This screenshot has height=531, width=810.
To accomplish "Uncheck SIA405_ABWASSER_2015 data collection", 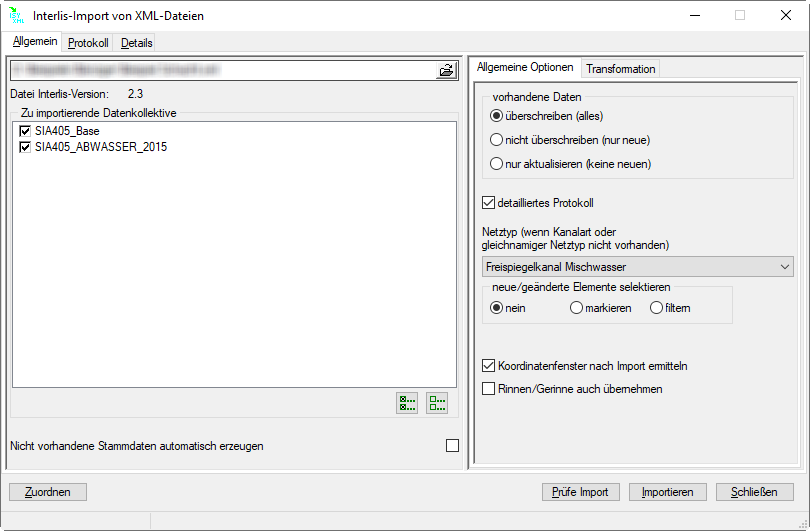I will (25, 147).
